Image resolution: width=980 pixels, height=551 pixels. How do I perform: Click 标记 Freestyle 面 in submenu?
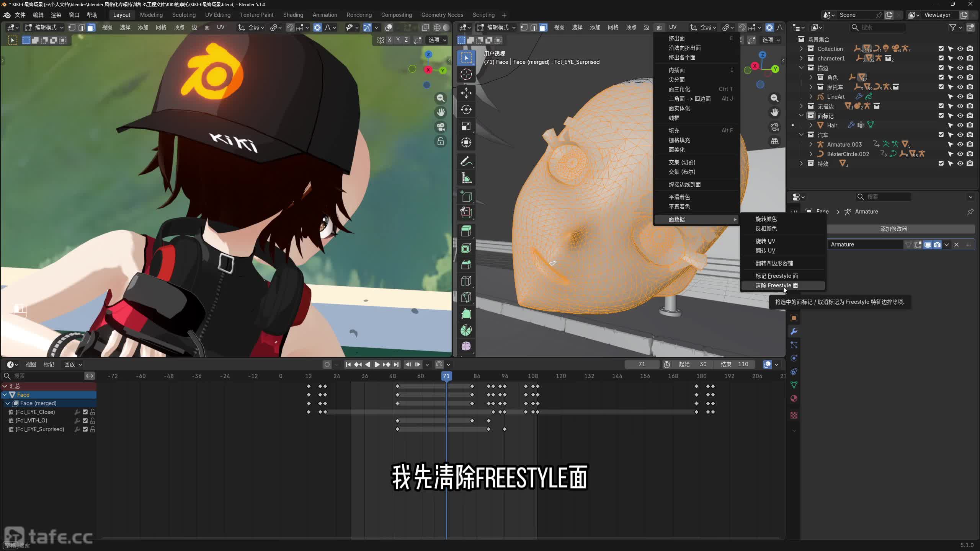click(782, 276)
